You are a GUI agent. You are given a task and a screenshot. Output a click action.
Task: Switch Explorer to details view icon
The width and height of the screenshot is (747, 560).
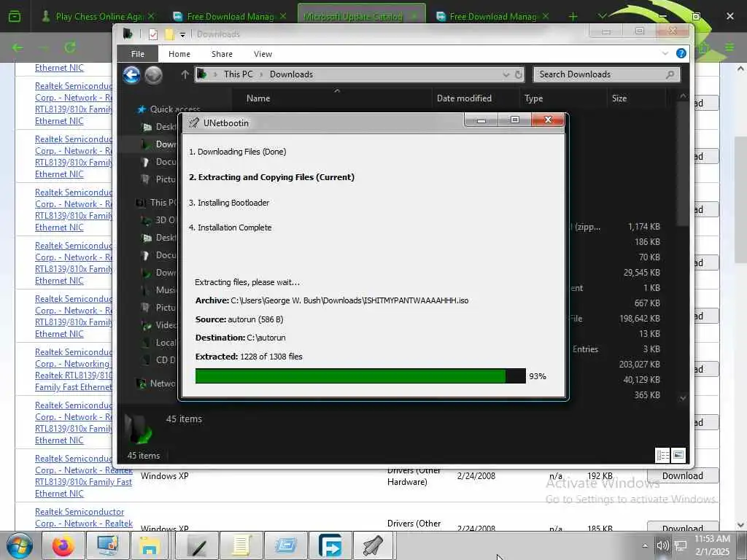click(662, 455)
